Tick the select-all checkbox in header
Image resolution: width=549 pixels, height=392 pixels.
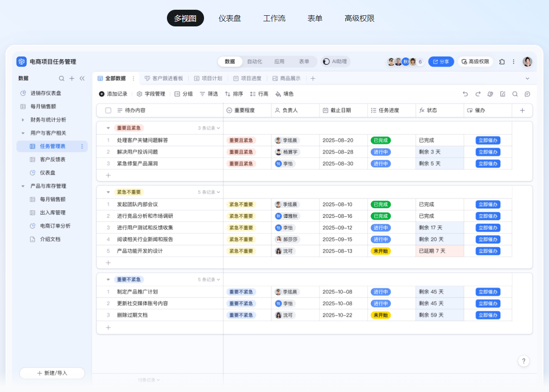109,110
